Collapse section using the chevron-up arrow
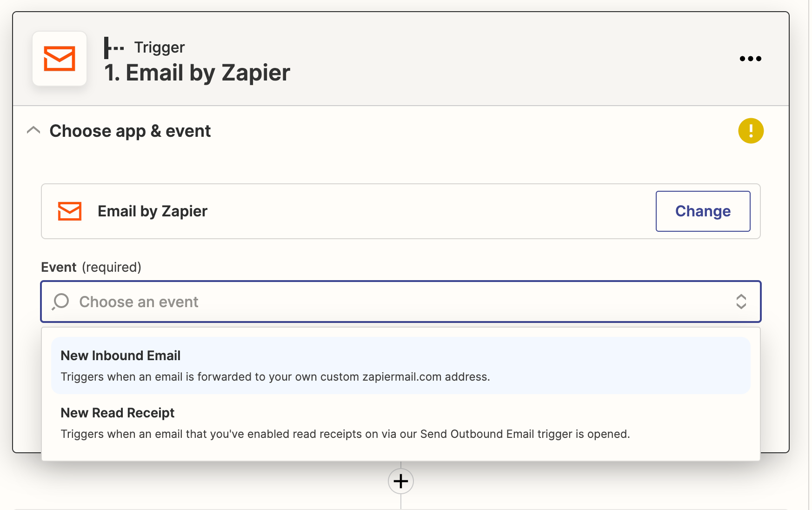 [33, 130]
